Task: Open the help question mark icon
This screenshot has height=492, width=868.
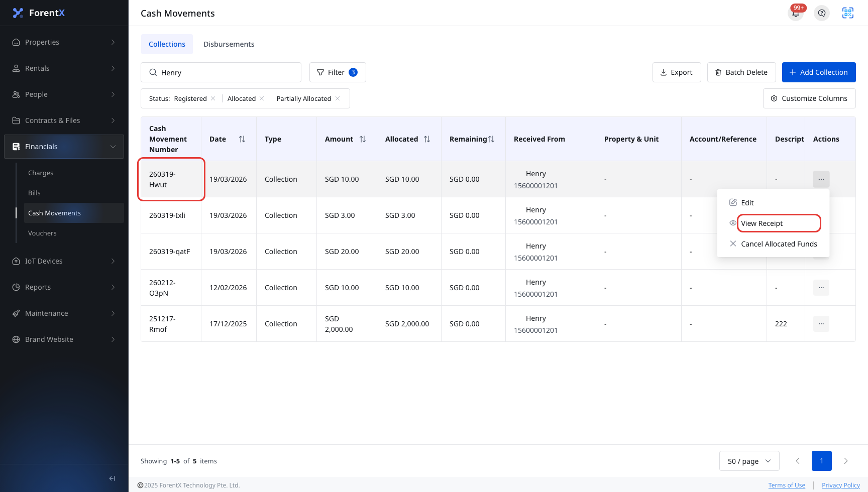Action: click(x=822, y=13)
